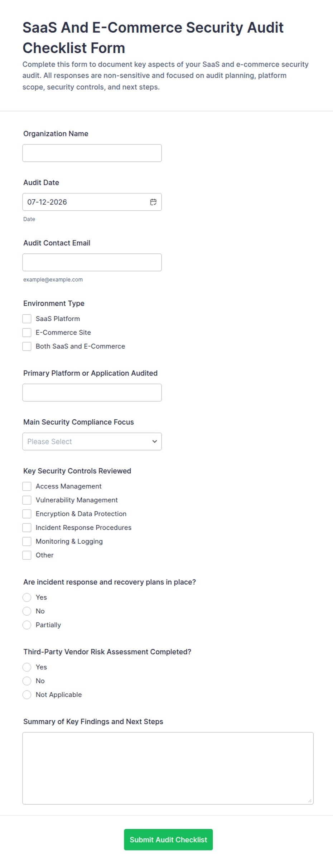Check Incident Response Procedures box
333x868 pixels.
27,528
